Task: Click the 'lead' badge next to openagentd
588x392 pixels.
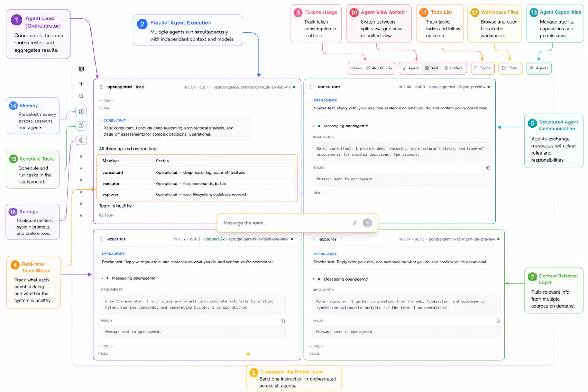Action: tap(140, 87)
